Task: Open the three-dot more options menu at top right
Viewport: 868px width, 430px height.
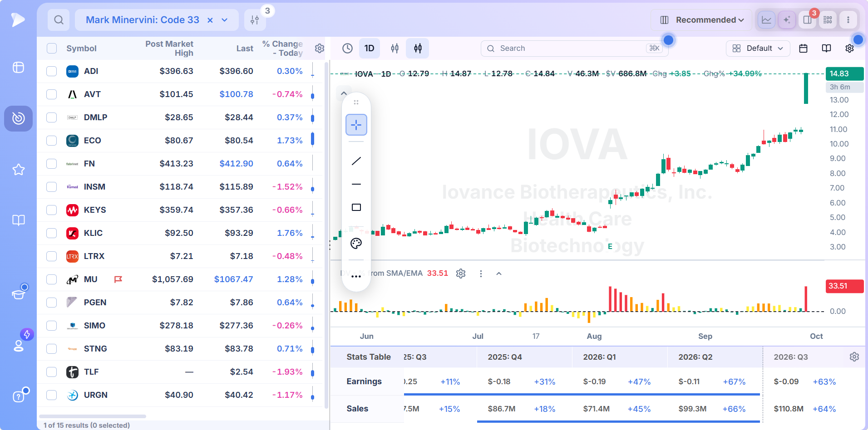Action: pyautogui.click(x=848, y=20)
